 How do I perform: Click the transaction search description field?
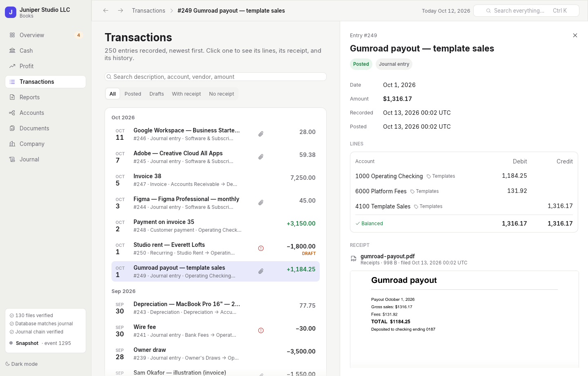[x=216, y=77]
